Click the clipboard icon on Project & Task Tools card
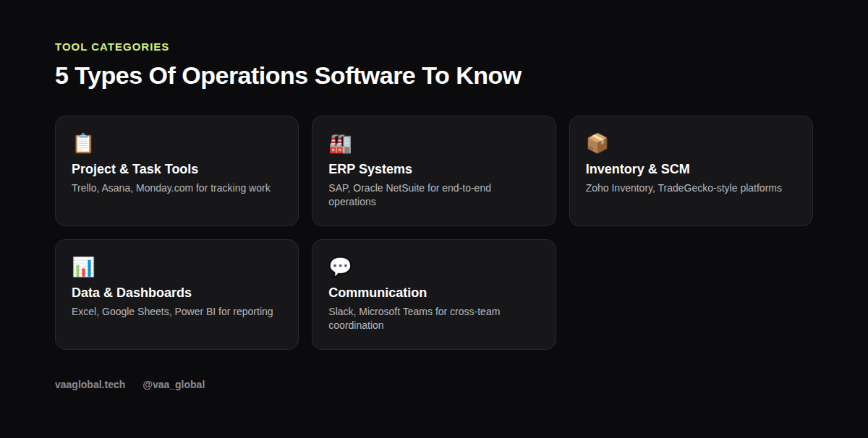Screen dimensions: 868x438 click(x=83, y=144)
